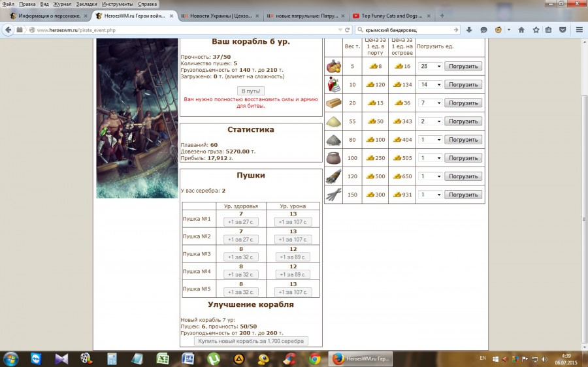Open quantity dropdown showing 2

pyautogui.click(x=430, y=121)
